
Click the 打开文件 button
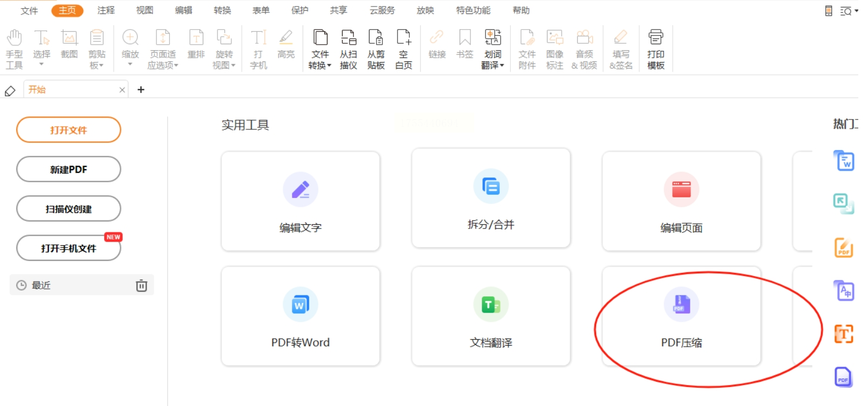click(69, 130)
